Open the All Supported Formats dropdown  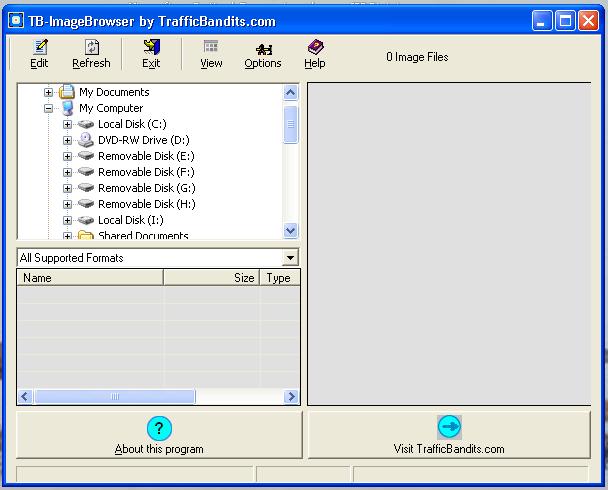(290, 258)
